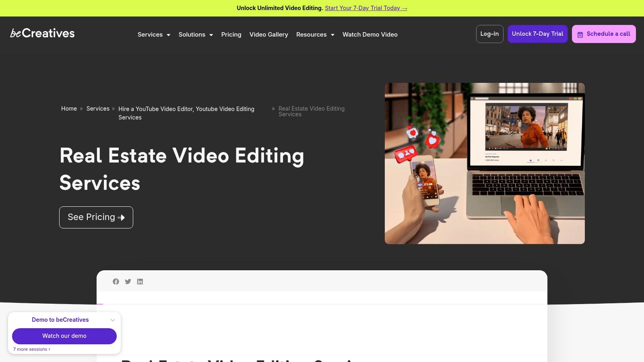Click the Schedule a call button
The image size is (644, 362).
(x=604, y=34)
